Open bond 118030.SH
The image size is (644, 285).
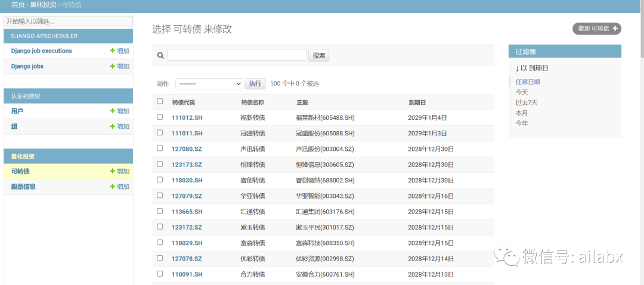[x=187, y=180]
